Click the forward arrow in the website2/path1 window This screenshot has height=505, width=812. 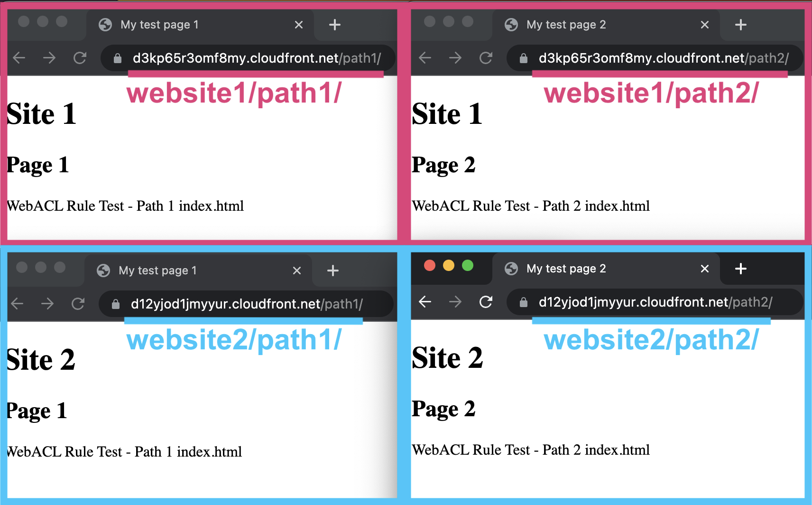[47, 303]
